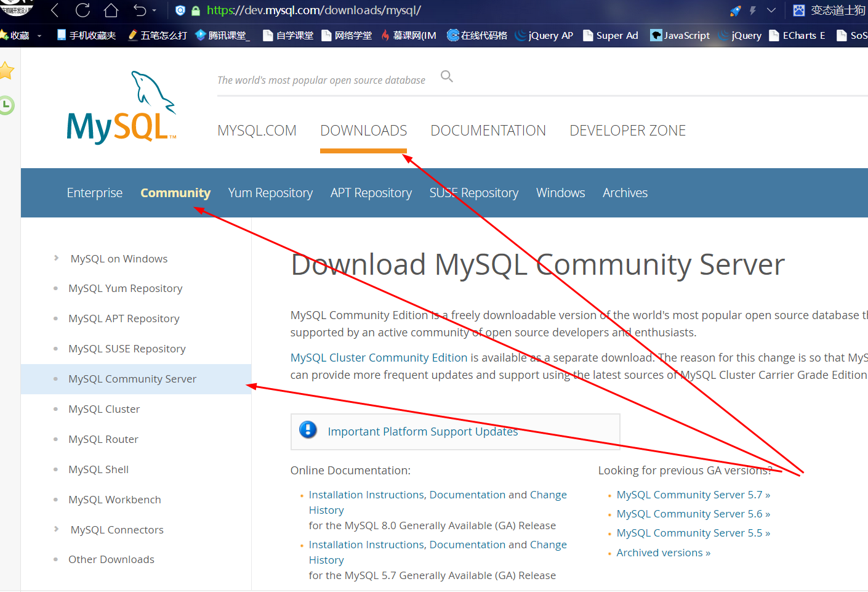
Task: Expand the MySQL on Windows arrow
Action: [56, 258]
